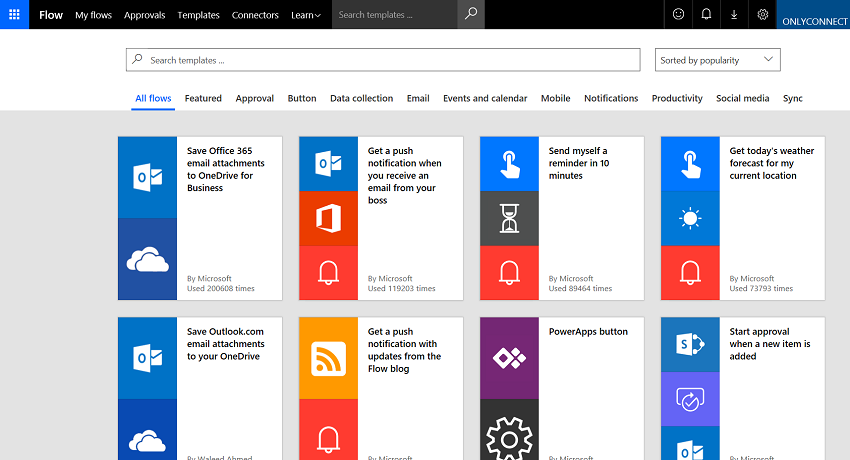Go to Approvals in the top navigation
Screen dimensions: 850x460
(x=144, y=15)
